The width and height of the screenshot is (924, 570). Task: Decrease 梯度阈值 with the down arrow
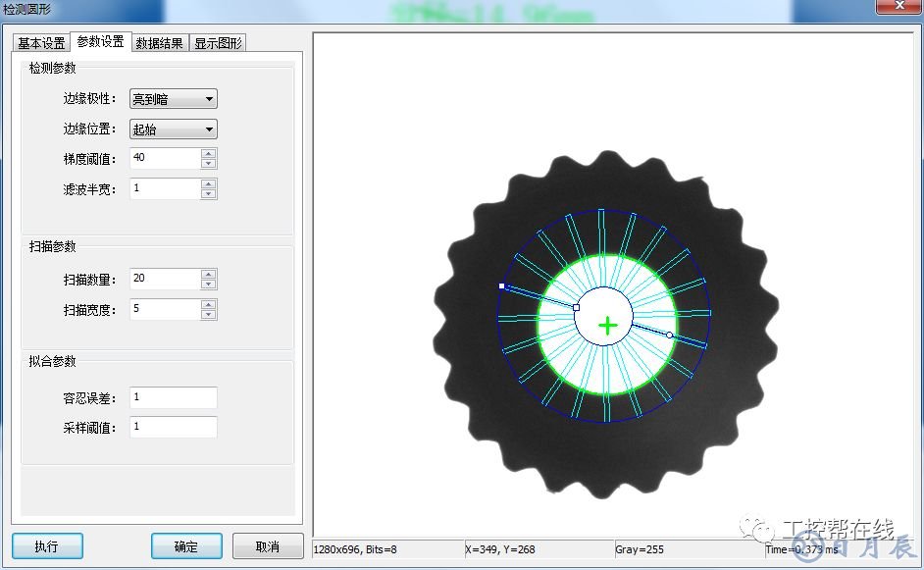(x=208, y=164)
